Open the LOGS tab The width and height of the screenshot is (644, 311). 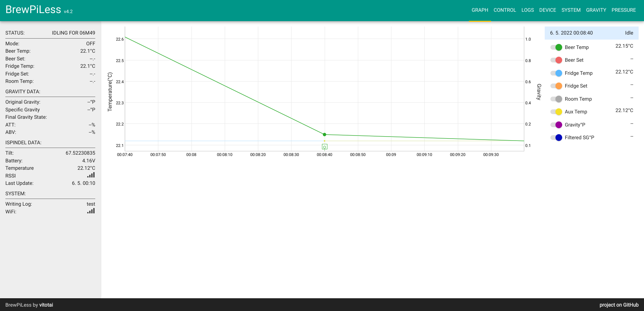[528, 10]
